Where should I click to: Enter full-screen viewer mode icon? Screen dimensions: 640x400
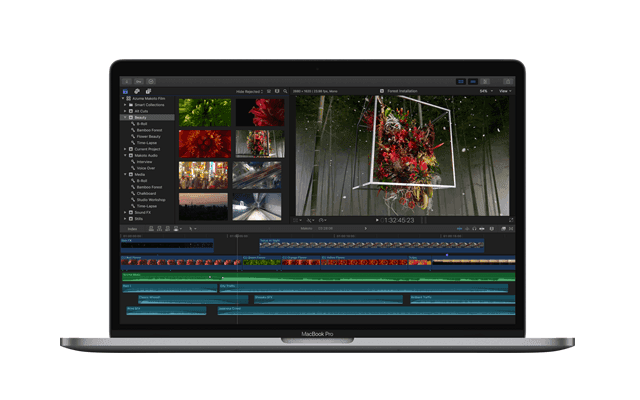coord(511,220)
